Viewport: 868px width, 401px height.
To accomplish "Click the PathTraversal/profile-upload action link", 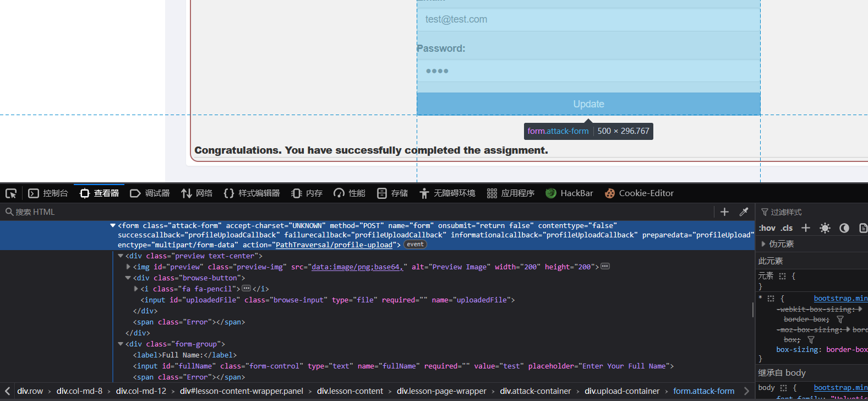I will [x=334, y=245].
